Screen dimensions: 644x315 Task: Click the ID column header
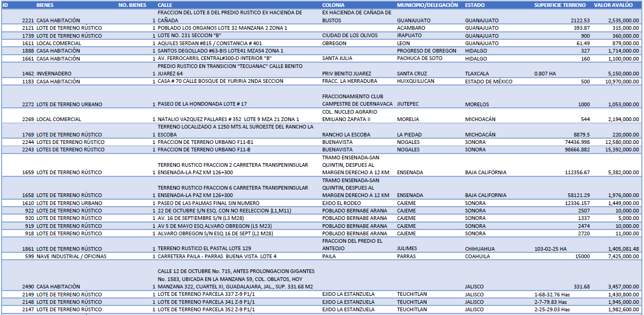point(6,5)
